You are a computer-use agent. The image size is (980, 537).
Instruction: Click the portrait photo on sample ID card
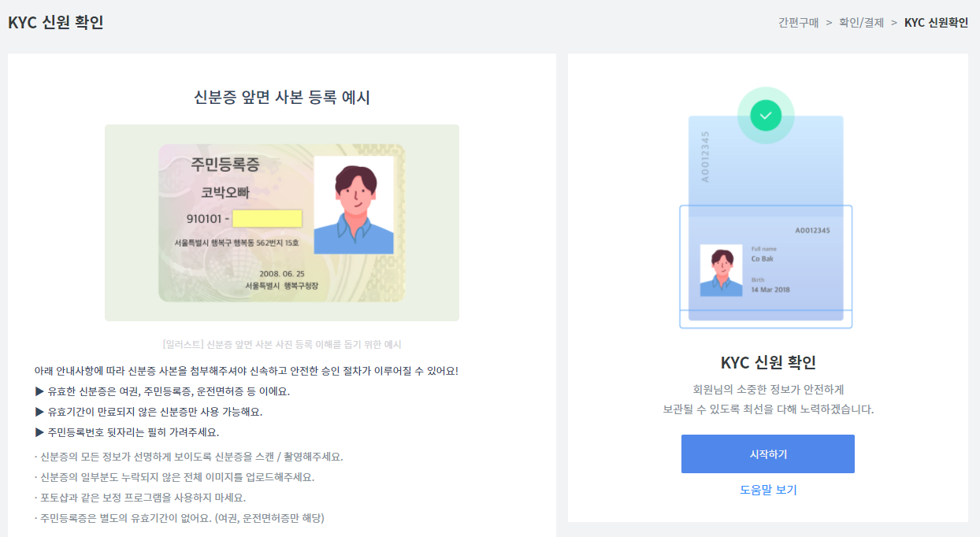point(353,205)
